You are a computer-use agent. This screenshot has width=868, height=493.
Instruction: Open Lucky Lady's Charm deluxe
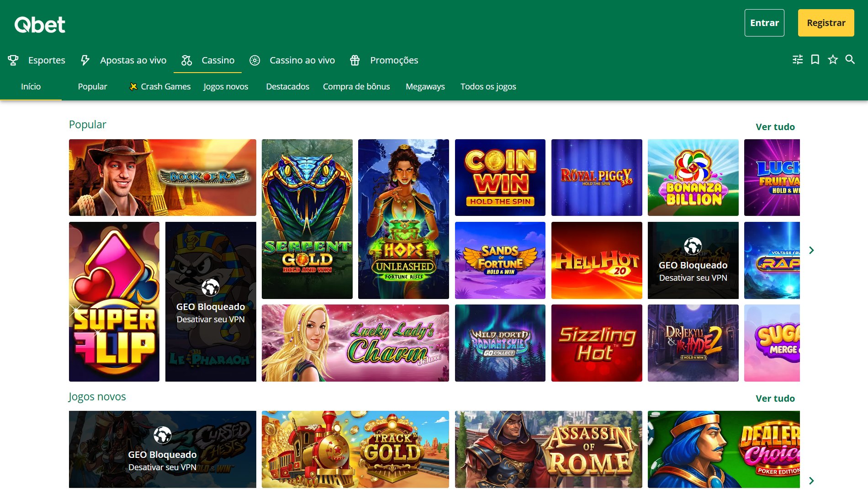click(x=355, y=343)
